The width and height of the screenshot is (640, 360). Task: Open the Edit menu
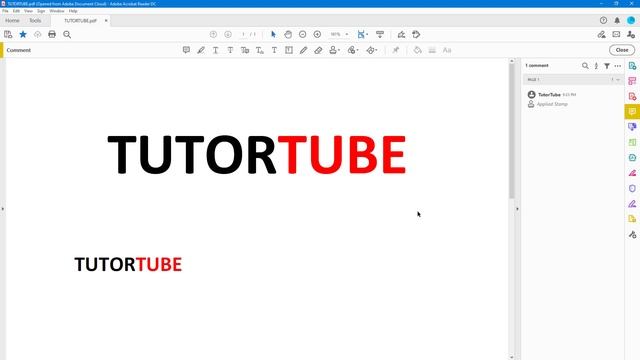(16, 11)
